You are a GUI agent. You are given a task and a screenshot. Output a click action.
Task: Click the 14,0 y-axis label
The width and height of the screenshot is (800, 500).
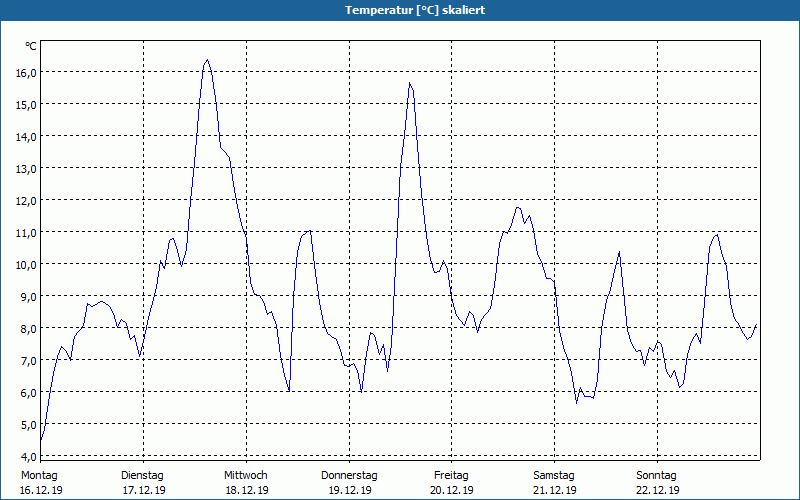point(26,137)
